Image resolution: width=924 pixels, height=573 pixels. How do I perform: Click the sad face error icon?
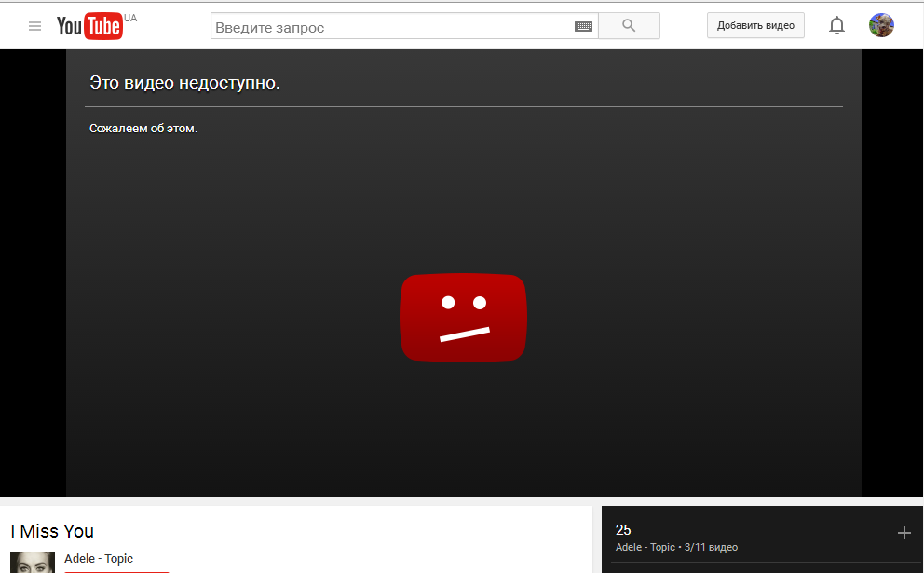point(463,317)
